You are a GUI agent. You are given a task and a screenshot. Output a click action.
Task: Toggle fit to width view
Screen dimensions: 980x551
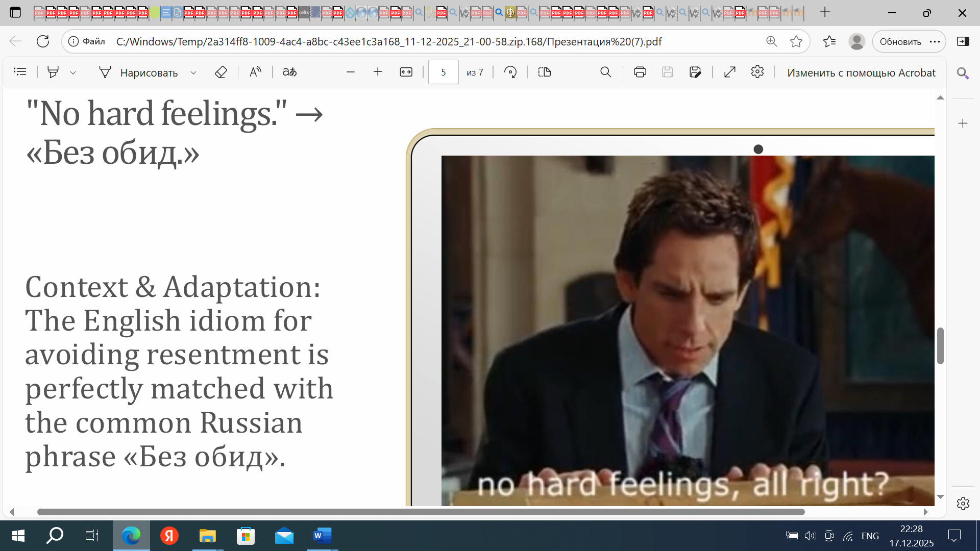(406, 72)
